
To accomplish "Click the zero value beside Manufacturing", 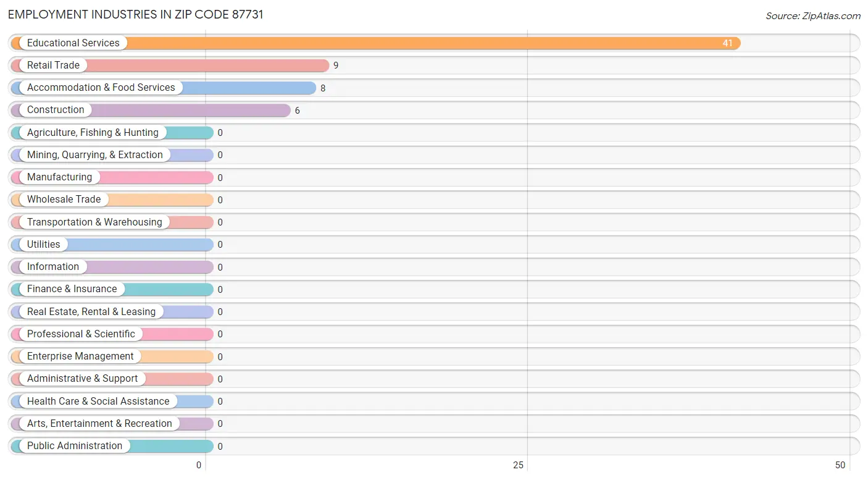I will [x=220, y=177].
